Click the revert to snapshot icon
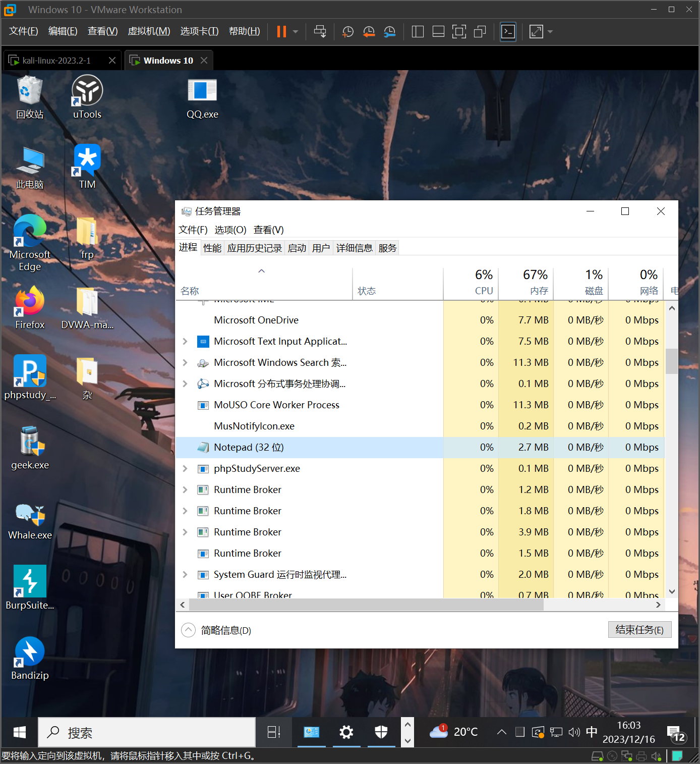 [369, 32]
